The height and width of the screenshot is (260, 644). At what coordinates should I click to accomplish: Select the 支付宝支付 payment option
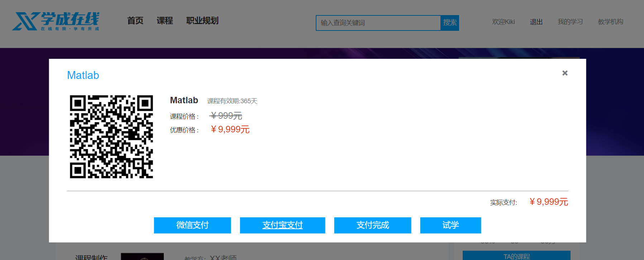[282, 225]
